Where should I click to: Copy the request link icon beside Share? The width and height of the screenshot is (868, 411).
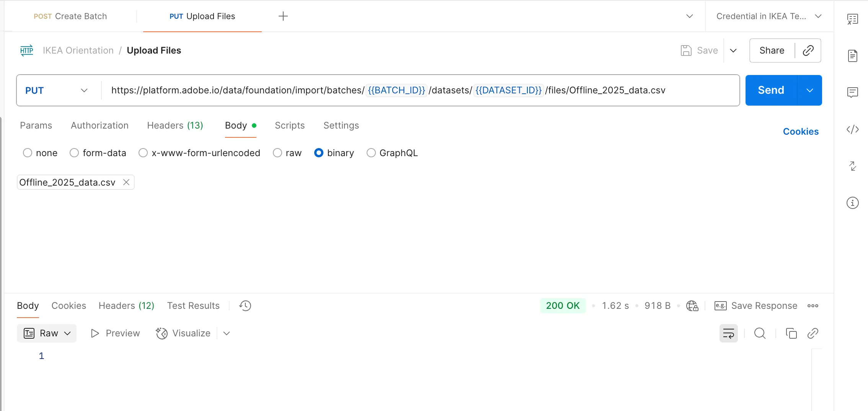[808, 51]
